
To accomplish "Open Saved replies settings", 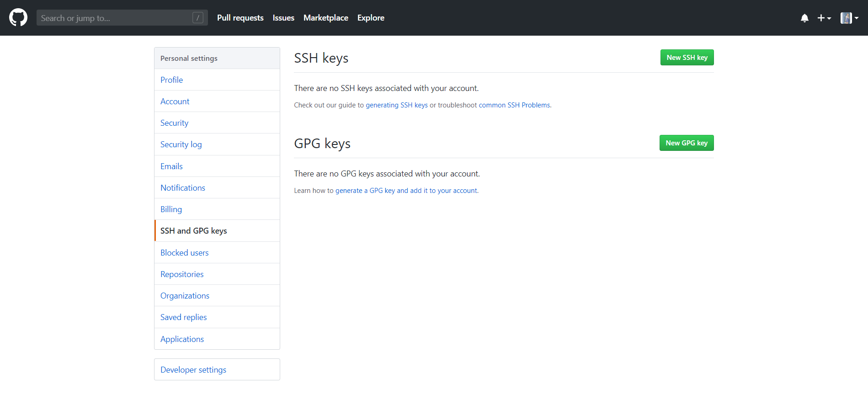I will click(x=217, y=317).
